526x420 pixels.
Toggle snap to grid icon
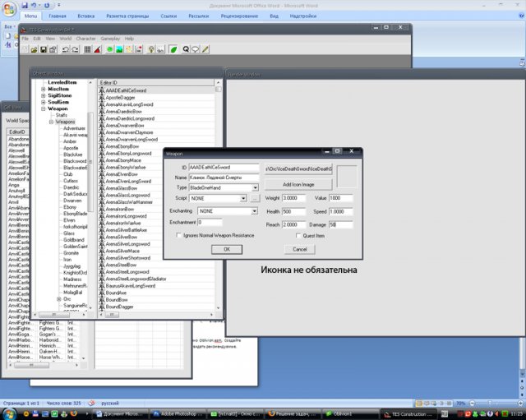tap(87, 49)
